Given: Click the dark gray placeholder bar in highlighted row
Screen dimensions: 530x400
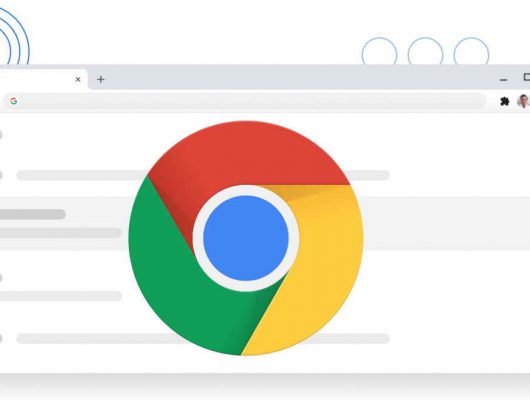Looking at the screenshot, I should (32, 214).
